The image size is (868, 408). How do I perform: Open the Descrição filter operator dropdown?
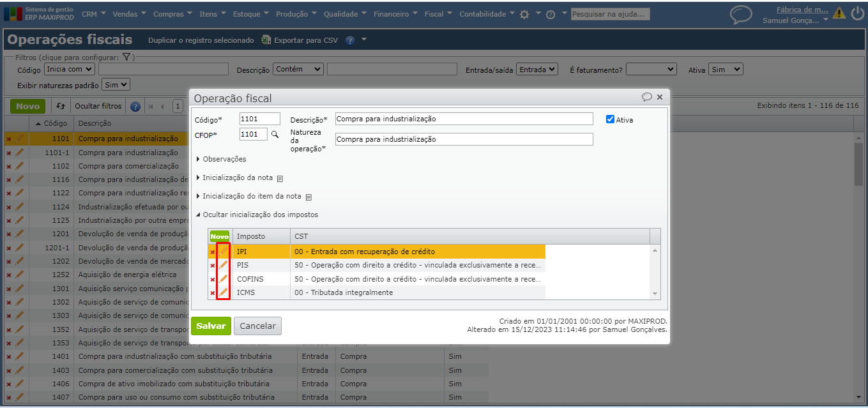298,69
